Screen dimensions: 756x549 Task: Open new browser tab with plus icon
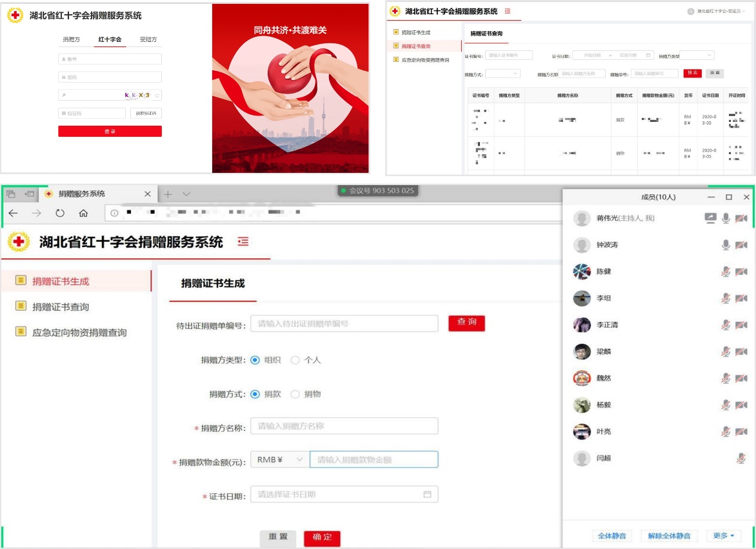[168, 194]
